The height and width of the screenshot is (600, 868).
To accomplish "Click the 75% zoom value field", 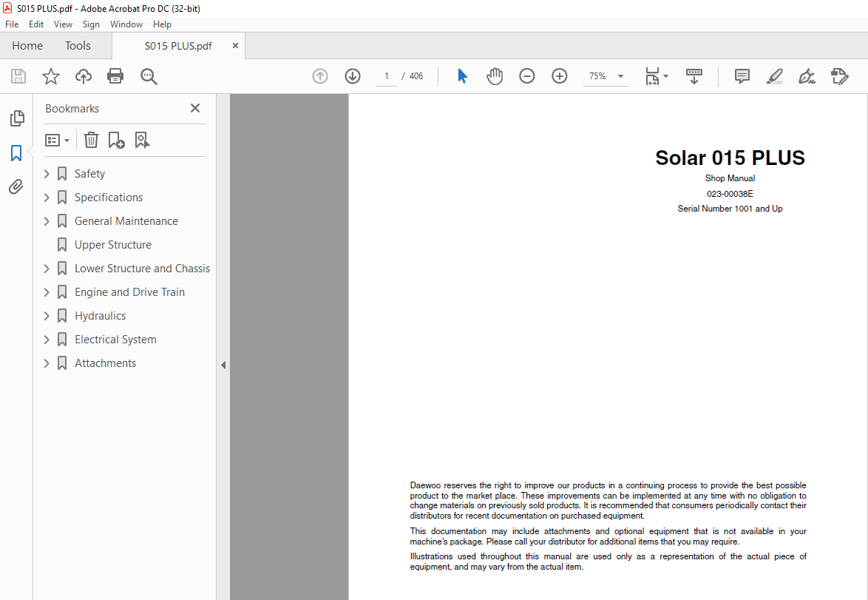I will coord(598,76).
